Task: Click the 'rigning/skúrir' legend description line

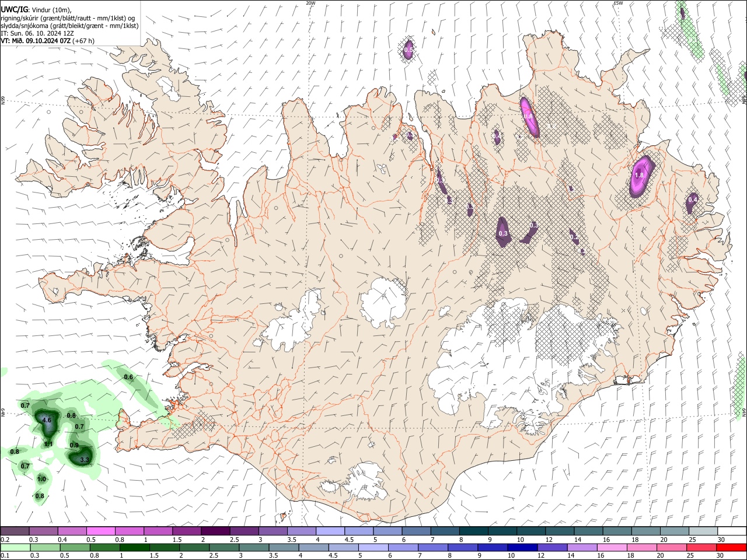Action: 68,17
